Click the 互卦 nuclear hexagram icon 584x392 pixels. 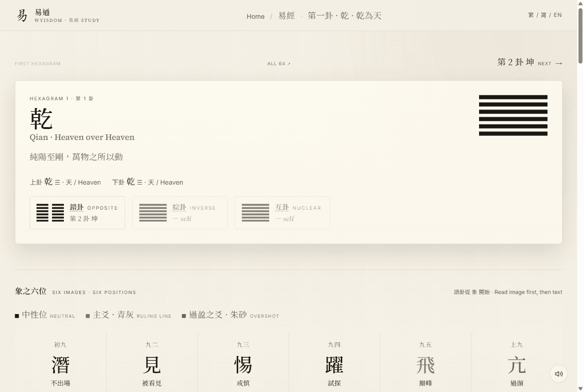pos(255,213)
